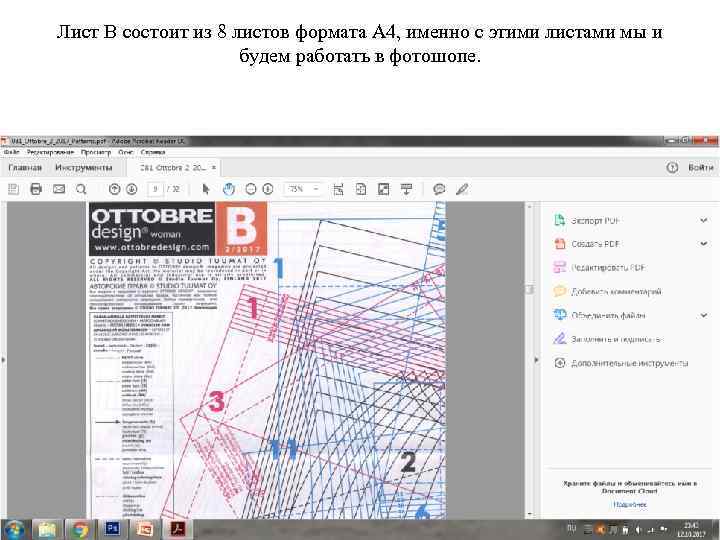
Task: Select the Hand pan tool
Action: click(x=228, y=189)
